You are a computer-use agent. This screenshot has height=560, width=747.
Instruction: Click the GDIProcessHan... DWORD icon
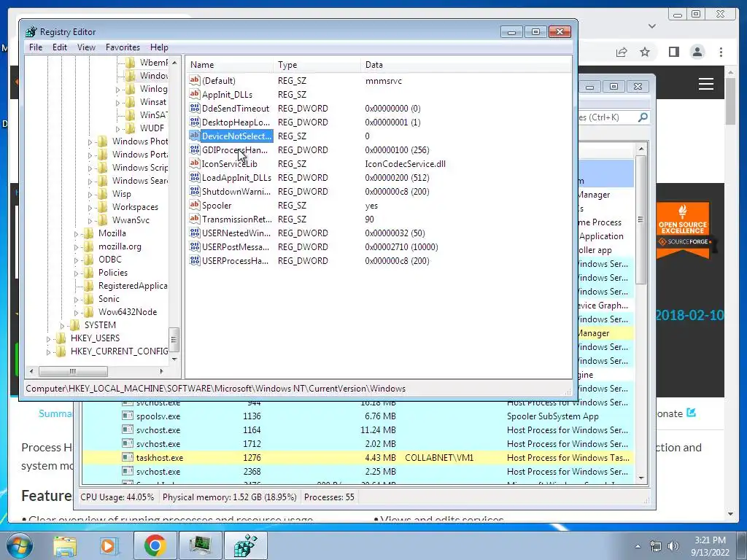[x=194, y=149]
